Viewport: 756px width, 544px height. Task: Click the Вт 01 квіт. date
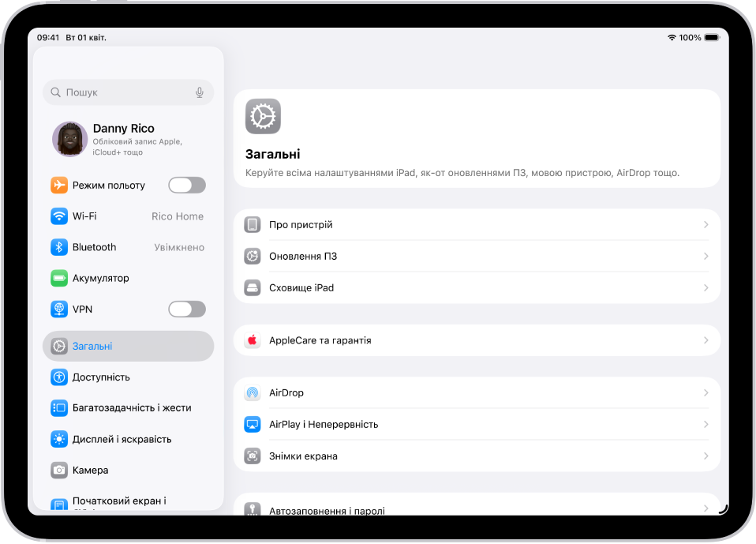tap(86, 38)
